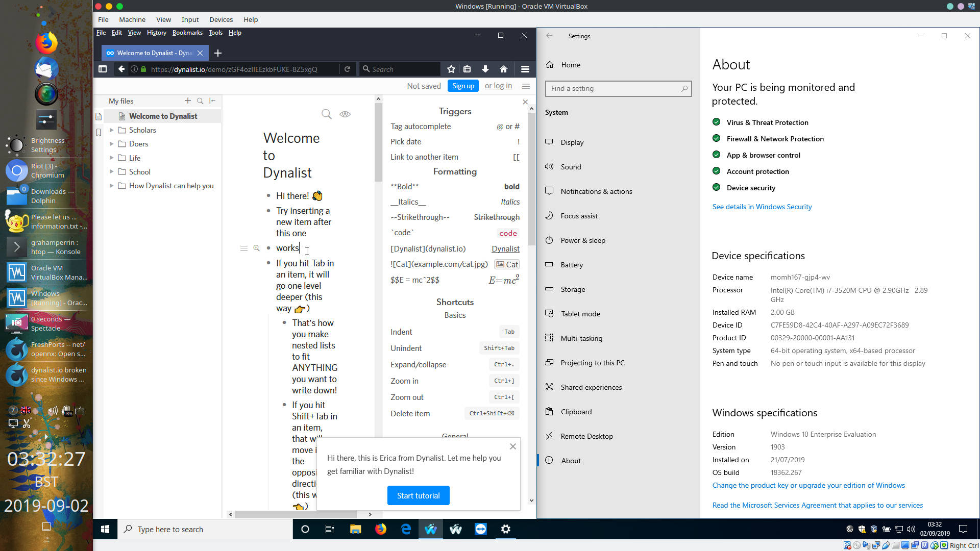Viewport: 980px width, 551px height.
Task: Open the bookmarks pane on Dynalist's left edge
Action: coord(99,132)
